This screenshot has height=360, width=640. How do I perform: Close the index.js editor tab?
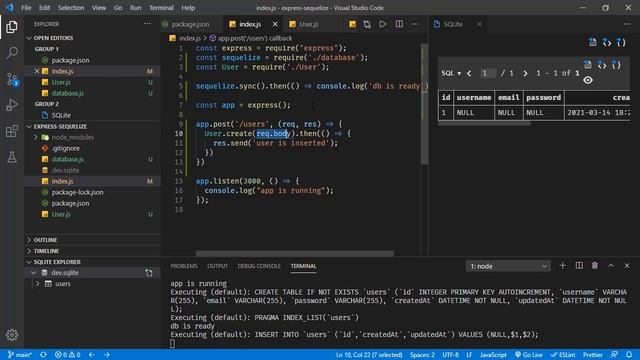point(275,24)
